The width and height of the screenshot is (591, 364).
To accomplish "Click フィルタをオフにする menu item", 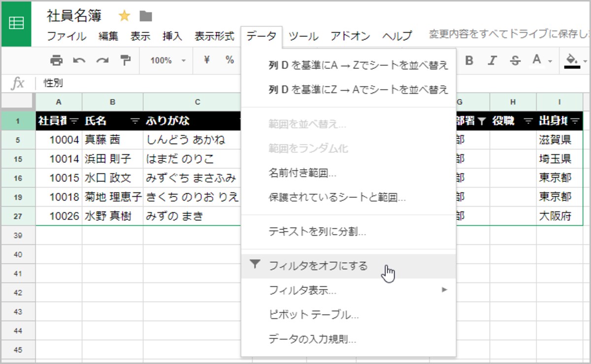I will point(349,266).
